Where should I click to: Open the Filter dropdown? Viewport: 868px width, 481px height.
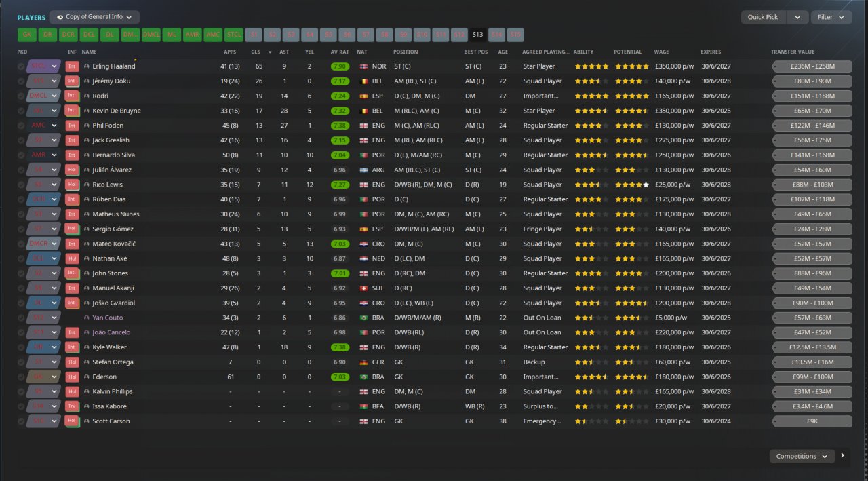(831, 18)
